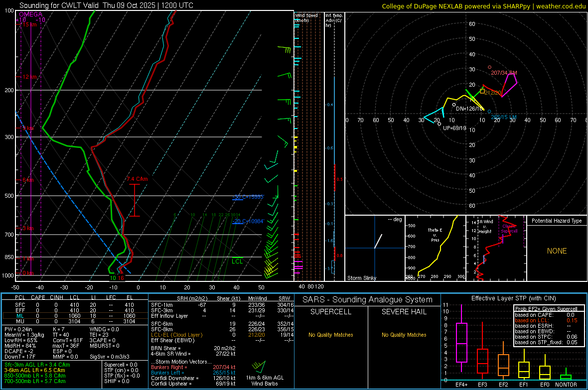This screenshot has height=390, width=588.
Task: Click the 'Supercell = 0.0' value
Action: (x=121, y=365)
